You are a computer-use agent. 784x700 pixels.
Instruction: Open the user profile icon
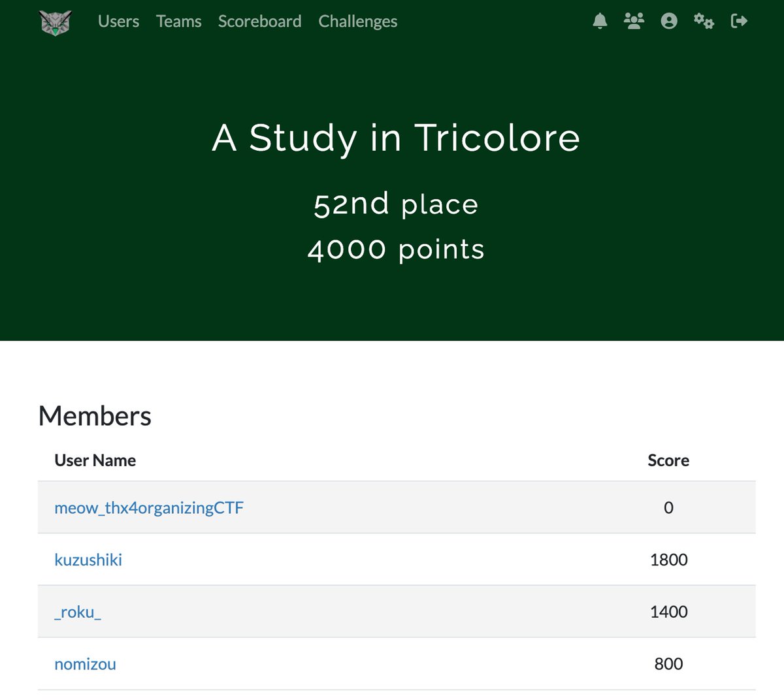tap(669, 21)
